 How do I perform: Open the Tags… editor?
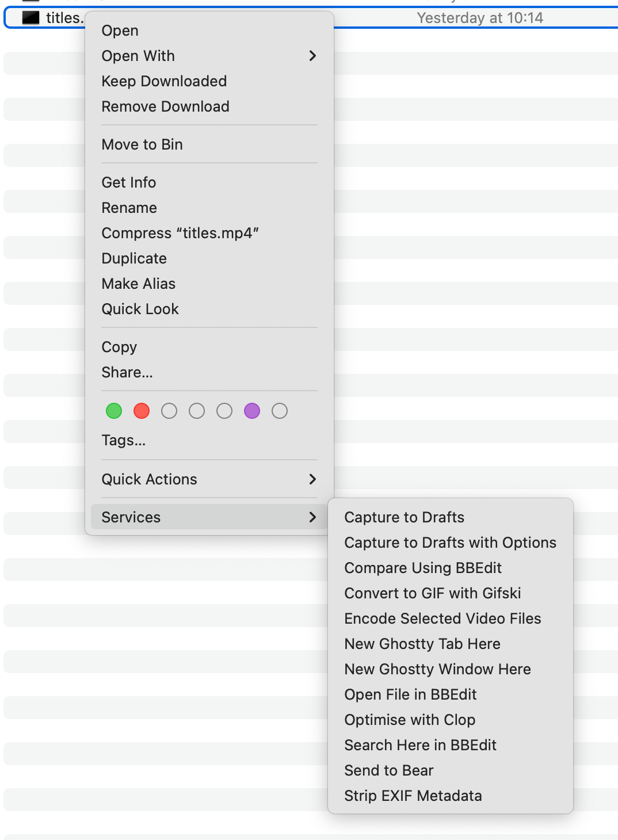[x=124, y=440]
